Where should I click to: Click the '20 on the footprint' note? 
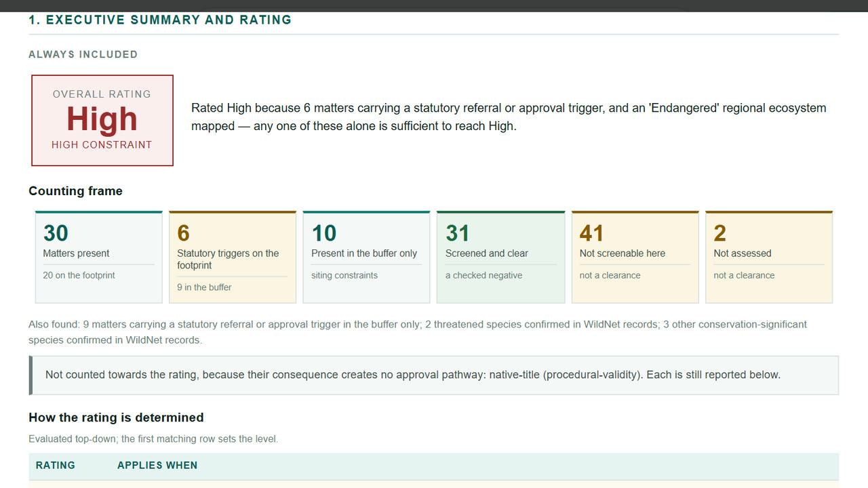(x=79, y=275)
